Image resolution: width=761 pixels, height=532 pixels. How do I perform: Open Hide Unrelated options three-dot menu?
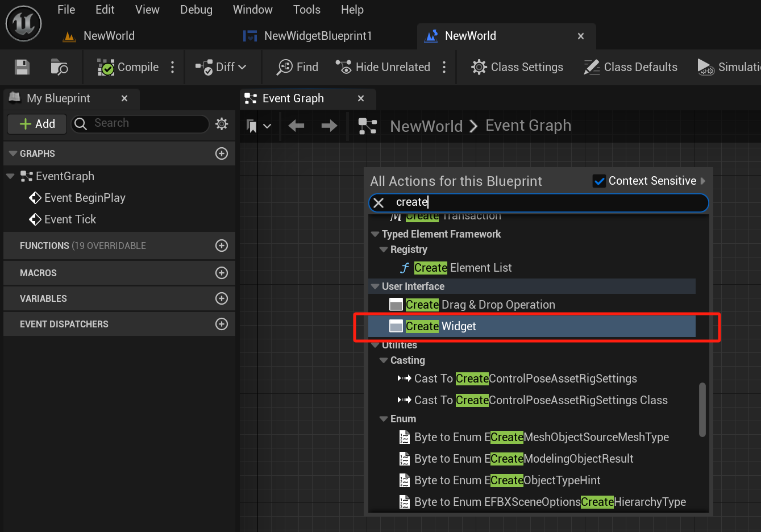click(x=444, y=67)
